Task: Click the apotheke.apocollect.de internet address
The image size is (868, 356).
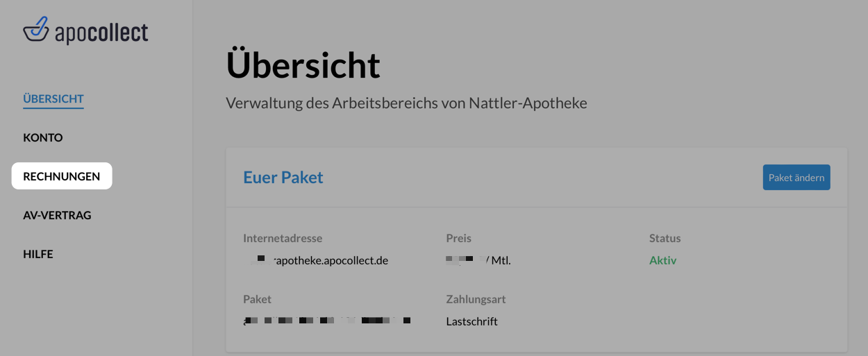Action: (x=318, y=261)
